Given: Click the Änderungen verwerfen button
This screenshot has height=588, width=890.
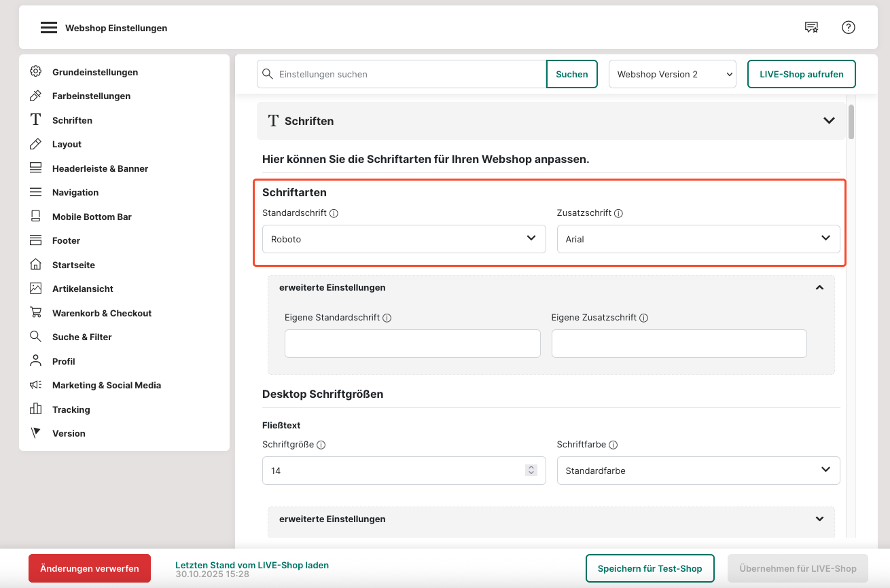Looking at the screenshot, I should [90, 568].
